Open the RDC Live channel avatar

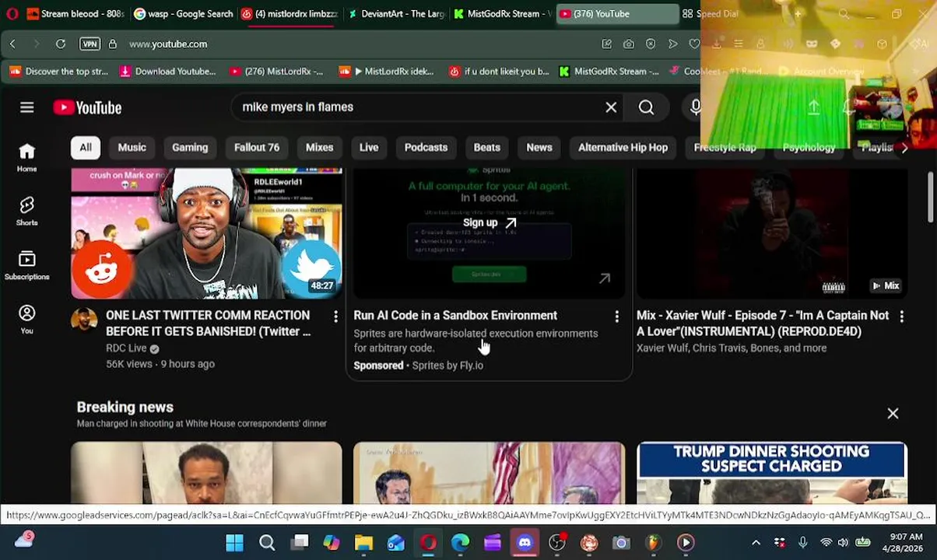[x=84, y=320]
